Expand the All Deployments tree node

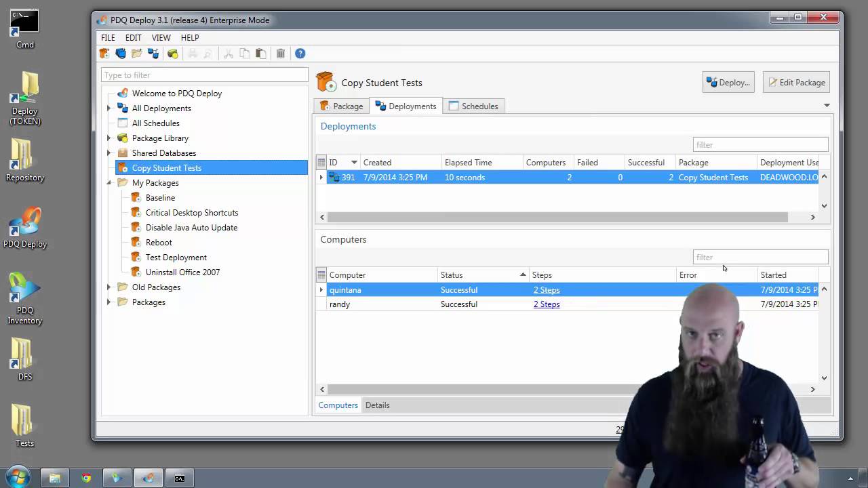(108, 108)
